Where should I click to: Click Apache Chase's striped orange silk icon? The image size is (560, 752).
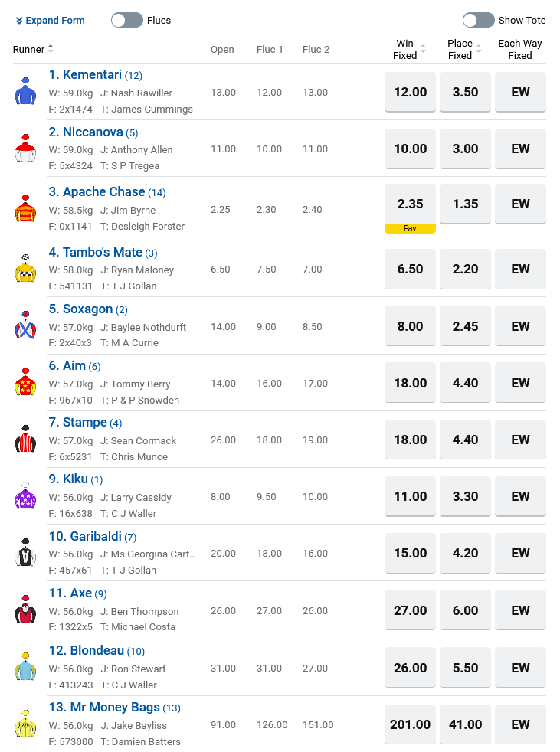(x=25, y=208)
